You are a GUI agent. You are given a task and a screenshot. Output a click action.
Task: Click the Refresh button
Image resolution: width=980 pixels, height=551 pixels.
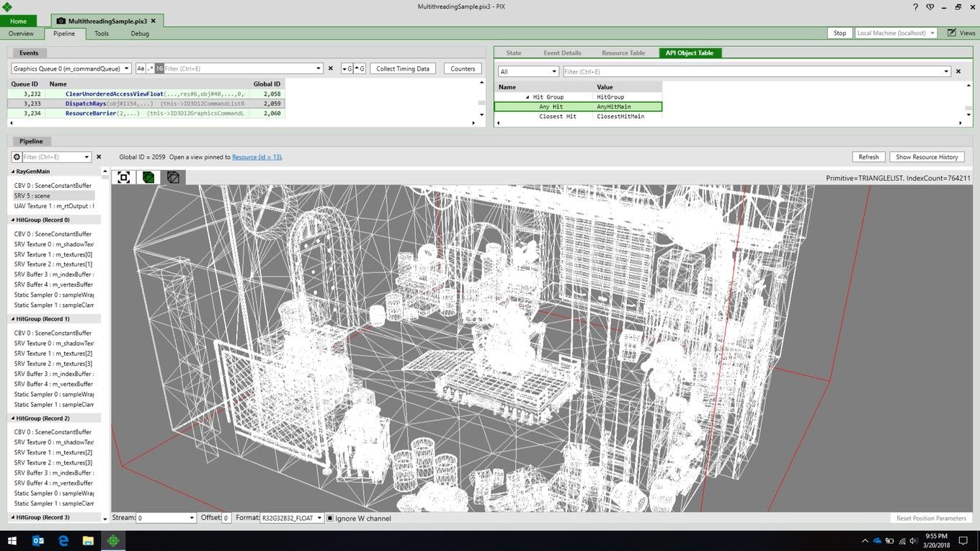(868, 157)
